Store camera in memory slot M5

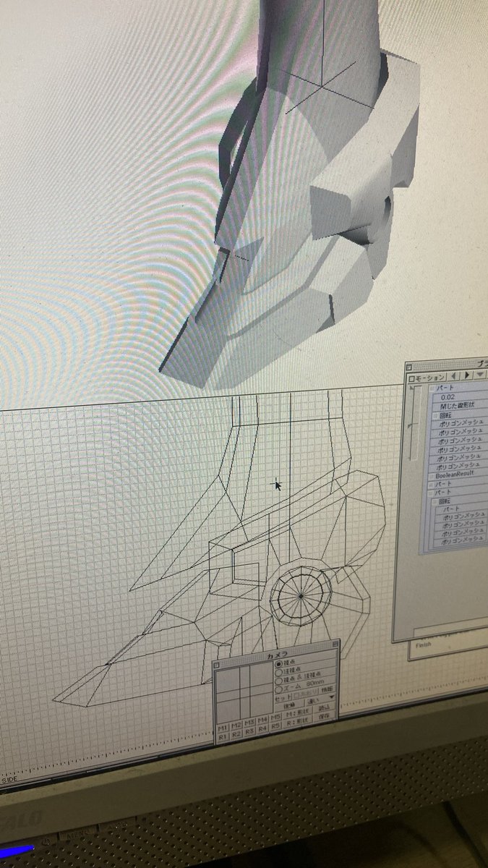coord(275,717)
